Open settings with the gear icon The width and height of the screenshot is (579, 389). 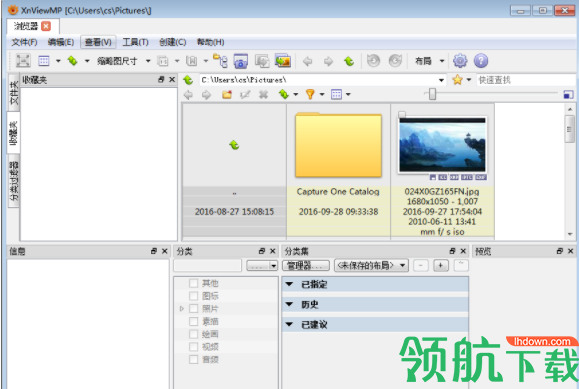tap(460, 61)
